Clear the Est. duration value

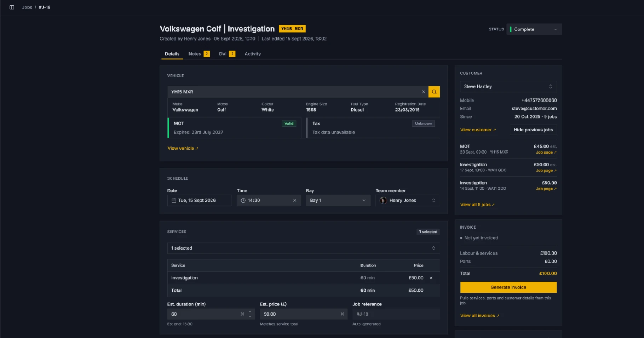(242, 314)
